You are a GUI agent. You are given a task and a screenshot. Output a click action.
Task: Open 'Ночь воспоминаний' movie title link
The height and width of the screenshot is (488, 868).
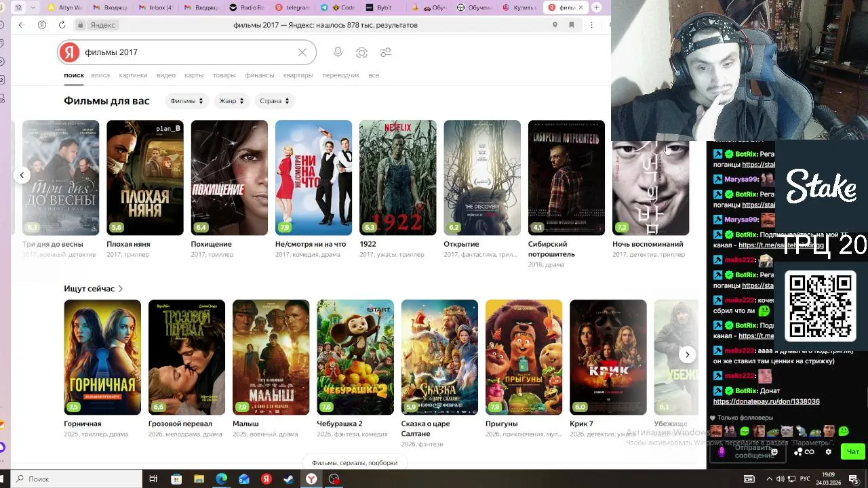point(648,244)
